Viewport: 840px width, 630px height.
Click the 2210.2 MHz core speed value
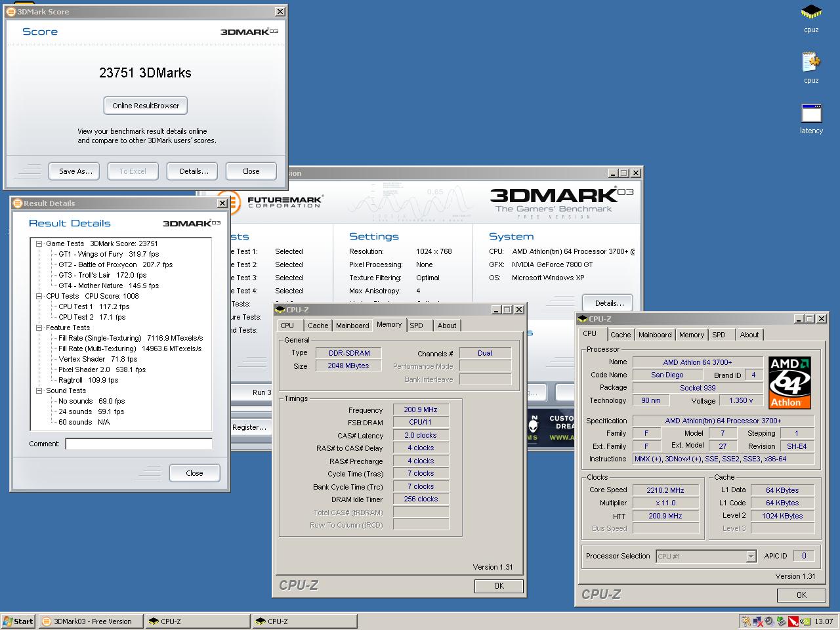click(x=665, y=490)
